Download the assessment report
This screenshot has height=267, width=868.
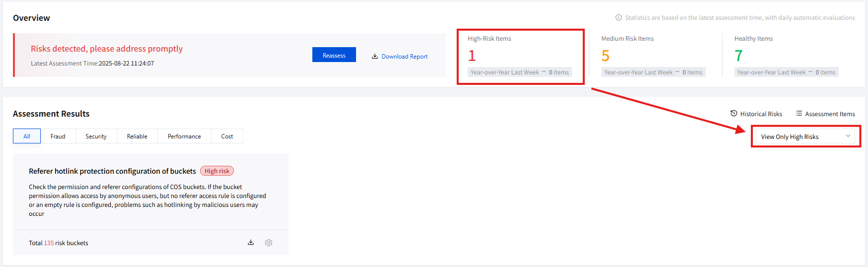400,57
